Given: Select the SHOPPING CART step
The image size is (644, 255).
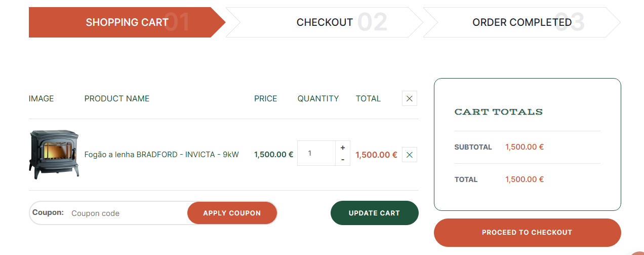Looking at the screenshot, I should 127,22.
